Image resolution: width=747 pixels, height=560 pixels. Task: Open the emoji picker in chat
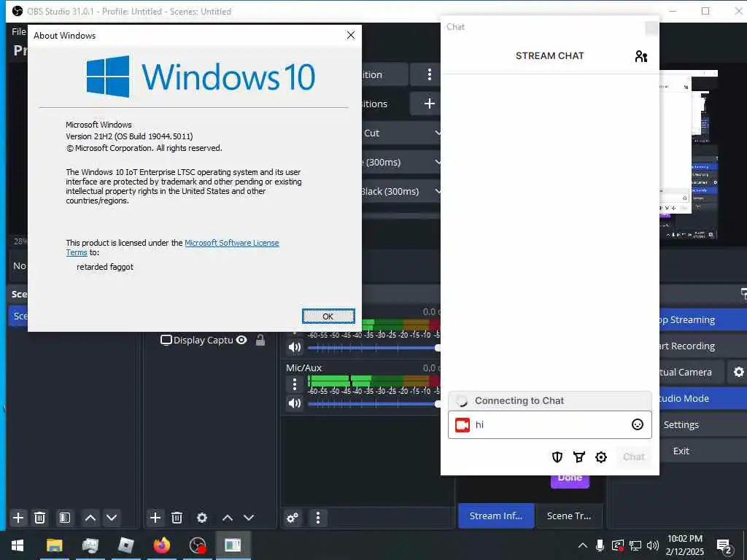click(638, 424)
